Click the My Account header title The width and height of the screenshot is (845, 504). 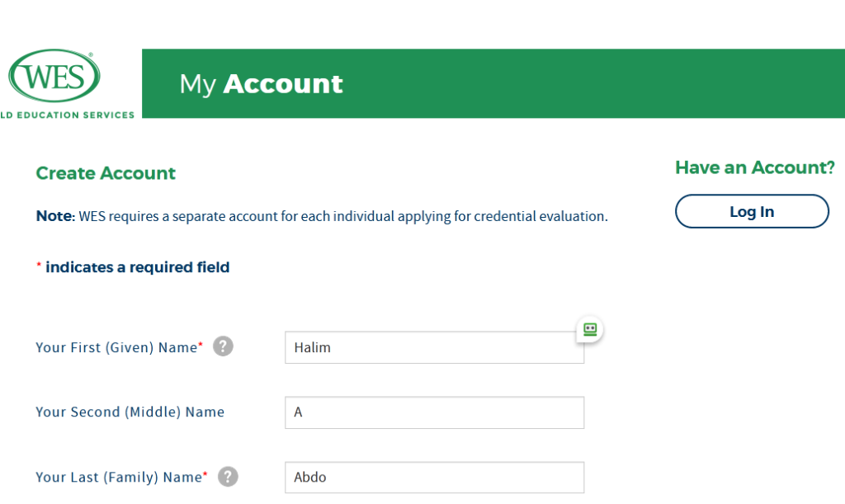(x=261, y=83)
